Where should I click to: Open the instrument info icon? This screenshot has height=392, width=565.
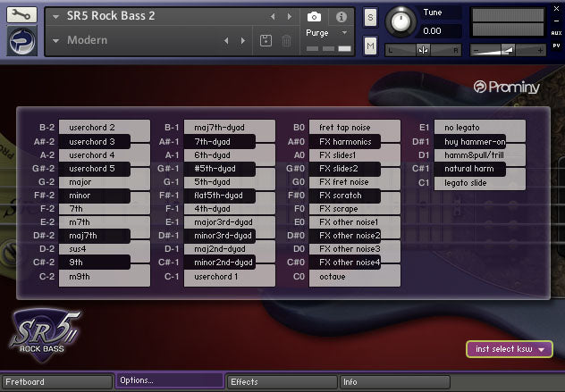(x=342, y=17)
